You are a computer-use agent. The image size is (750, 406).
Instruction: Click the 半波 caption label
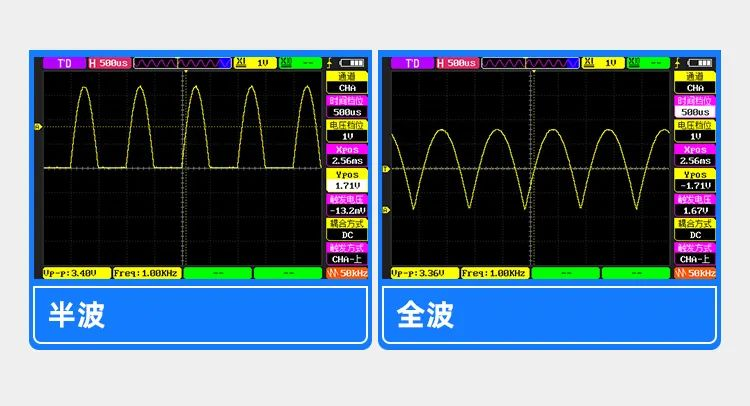point(77,315)
